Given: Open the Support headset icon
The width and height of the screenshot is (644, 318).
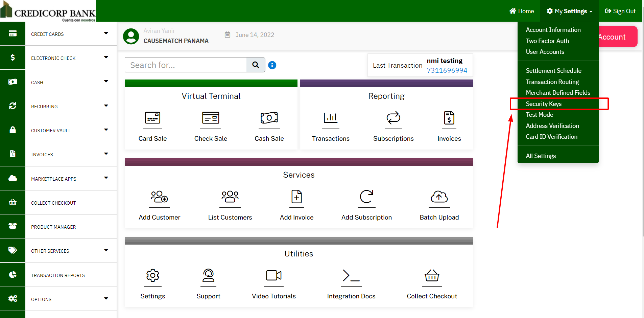Looking at the screenshot, I should coord(208,275).
